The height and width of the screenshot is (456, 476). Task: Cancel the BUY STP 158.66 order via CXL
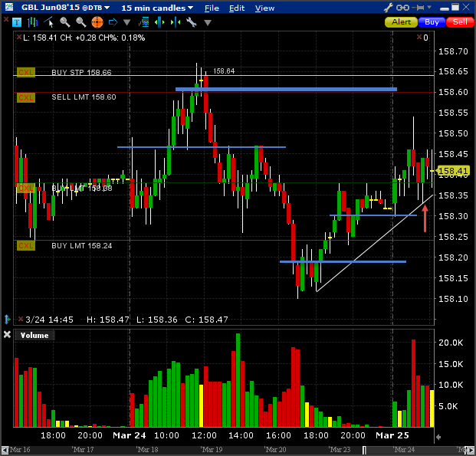(x=26, y=73)
